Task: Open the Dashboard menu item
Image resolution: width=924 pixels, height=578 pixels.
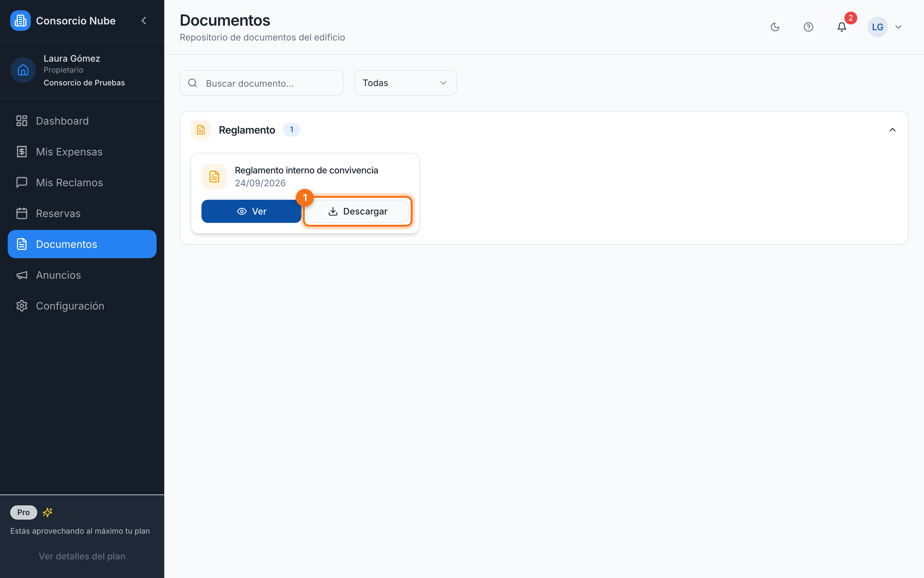Action: [82, 121]
